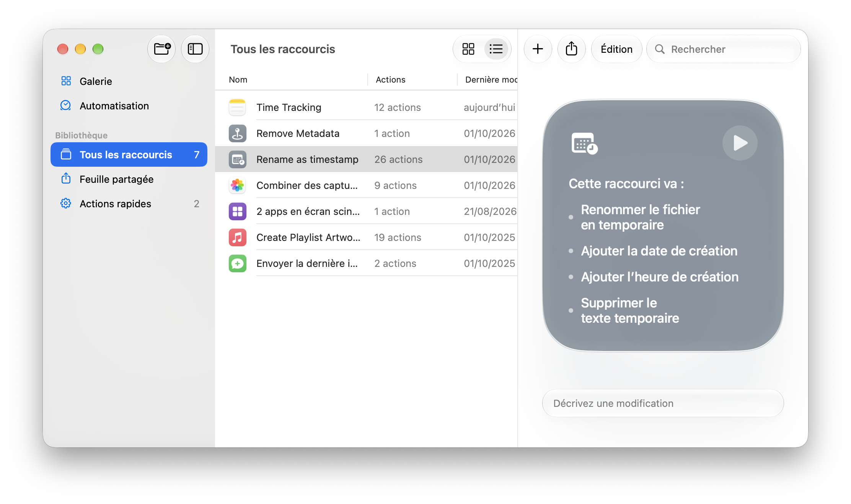Click the share icon in toolbar
The height and width of the screenshot is (504, 851).
(x=571, y=49)
